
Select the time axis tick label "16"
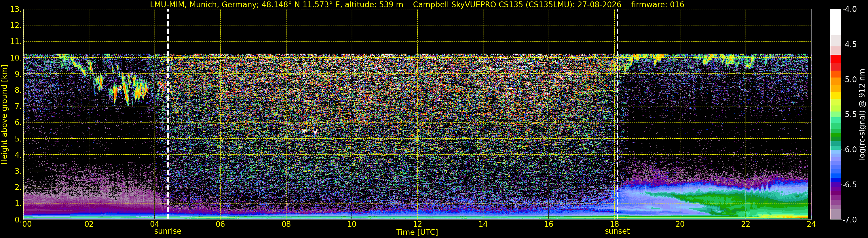549,224
